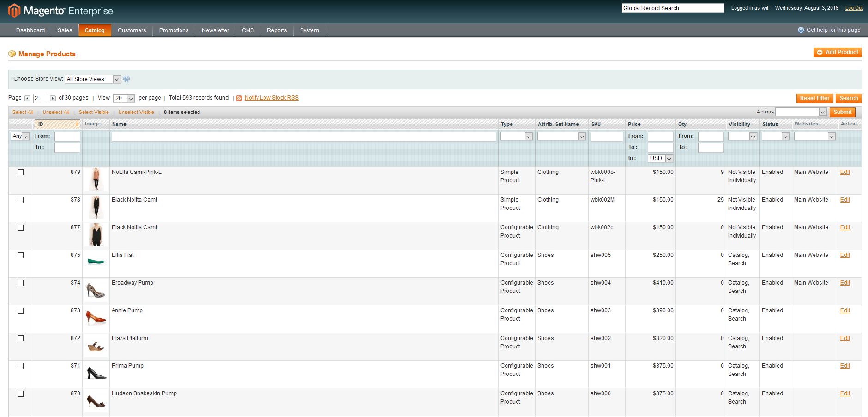868x417 pixels.
Task: Click the Search button
Action: point(849,98)
